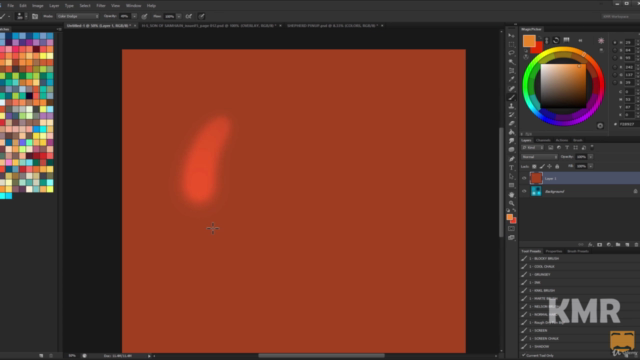
Task: Open the brush Mode dropdown showing Color Dodge
Action: coord(78,16)
